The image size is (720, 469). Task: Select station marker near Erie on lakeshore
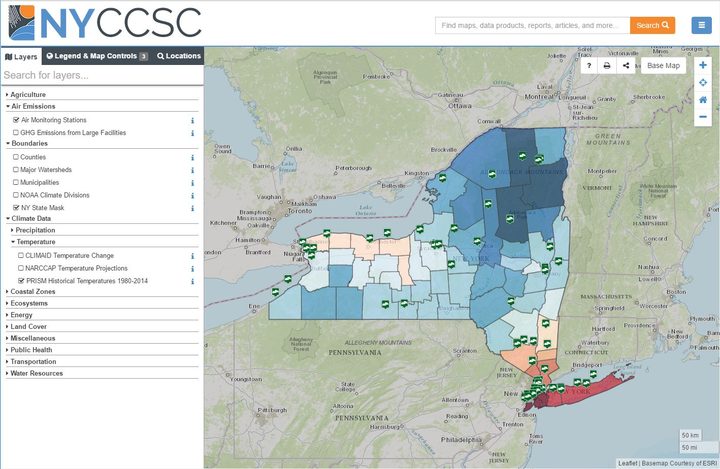coord(275,292)
